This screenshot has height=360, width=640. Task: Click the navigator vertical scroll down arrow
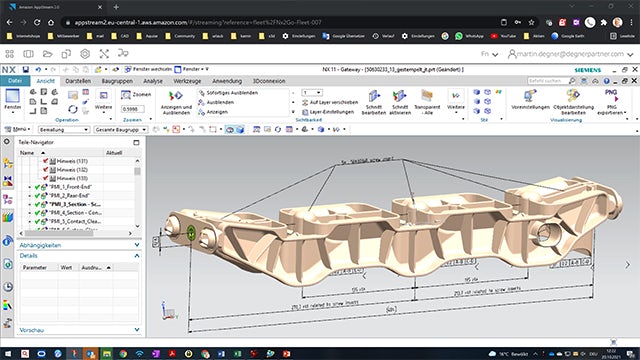(137, 226)
